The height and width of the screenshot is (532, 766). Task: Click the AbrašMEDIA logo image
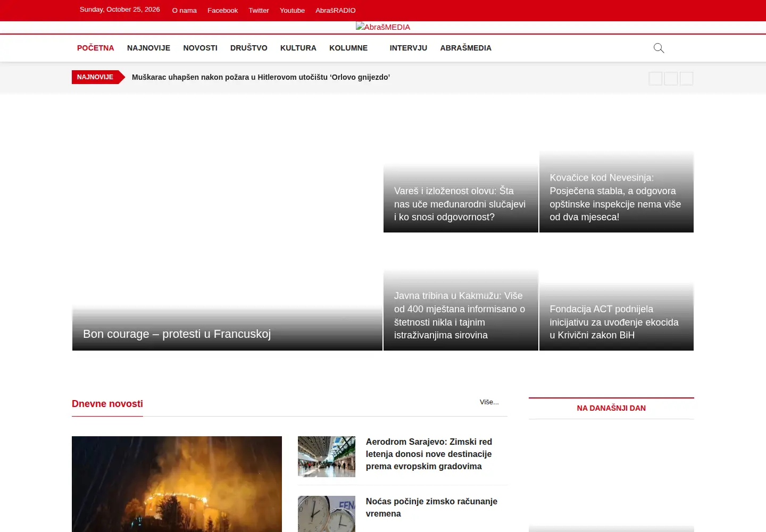(383, 27)
